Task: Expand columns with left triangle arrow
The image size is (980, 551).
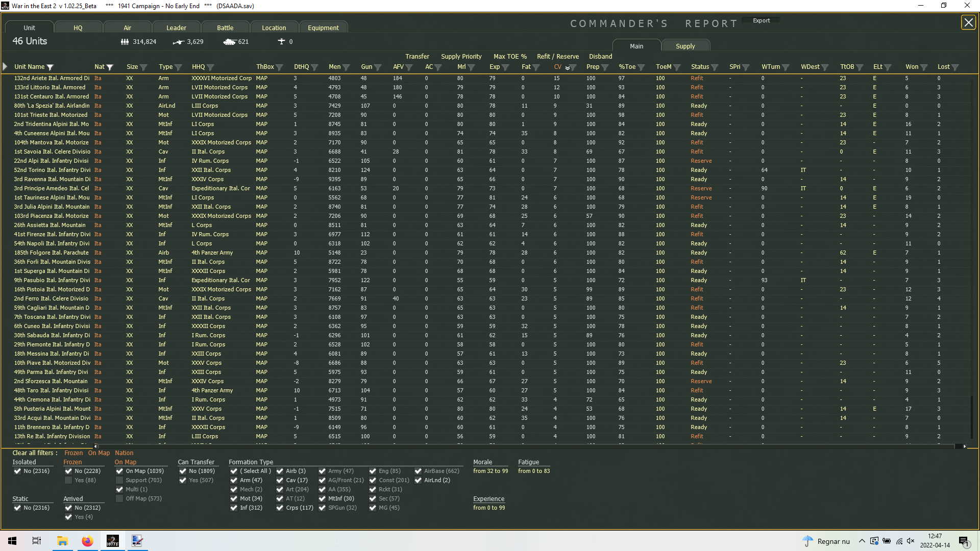Action: click(5, 67)
